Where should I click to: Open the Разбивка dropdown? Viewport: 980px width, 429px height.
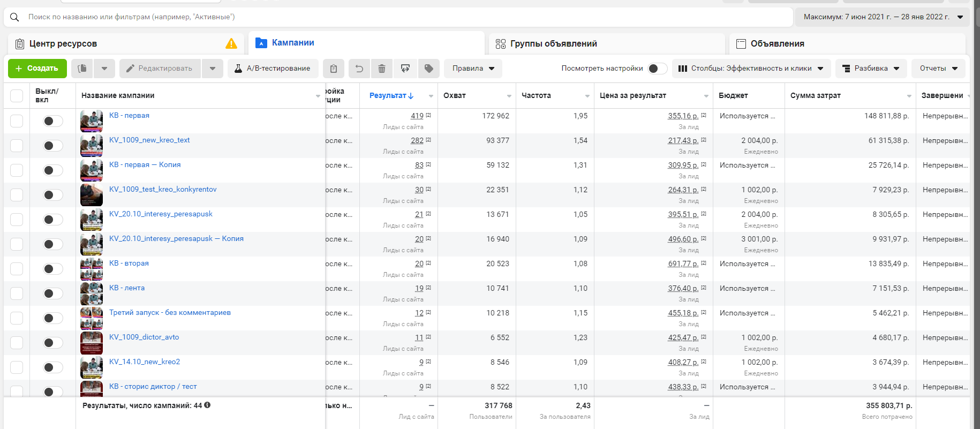point(871,69)
